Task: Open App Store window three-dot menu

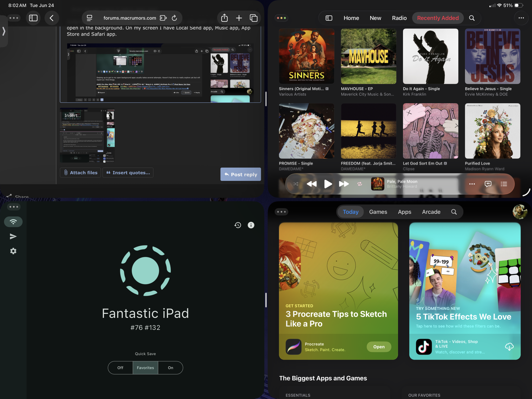Action: click(x=281, y=212)
